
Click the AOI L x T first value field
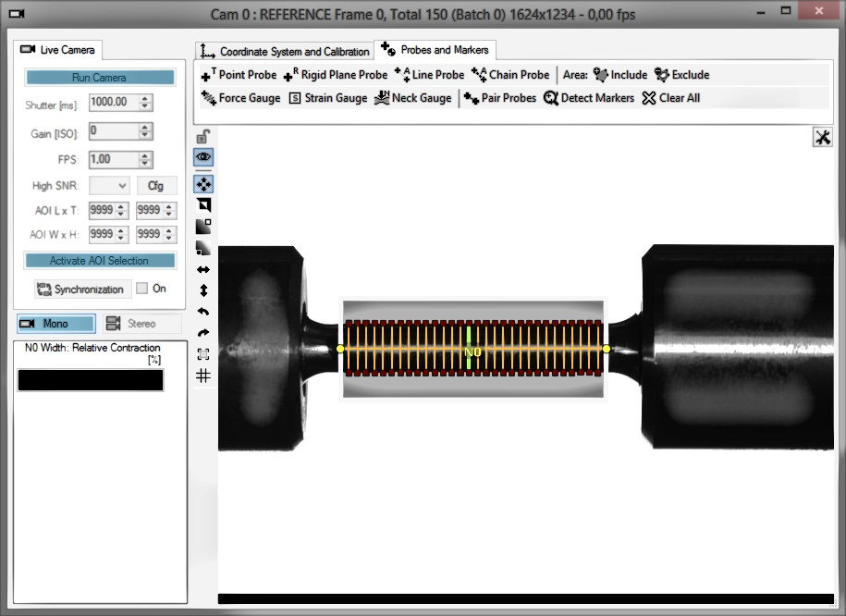point(102,210)
